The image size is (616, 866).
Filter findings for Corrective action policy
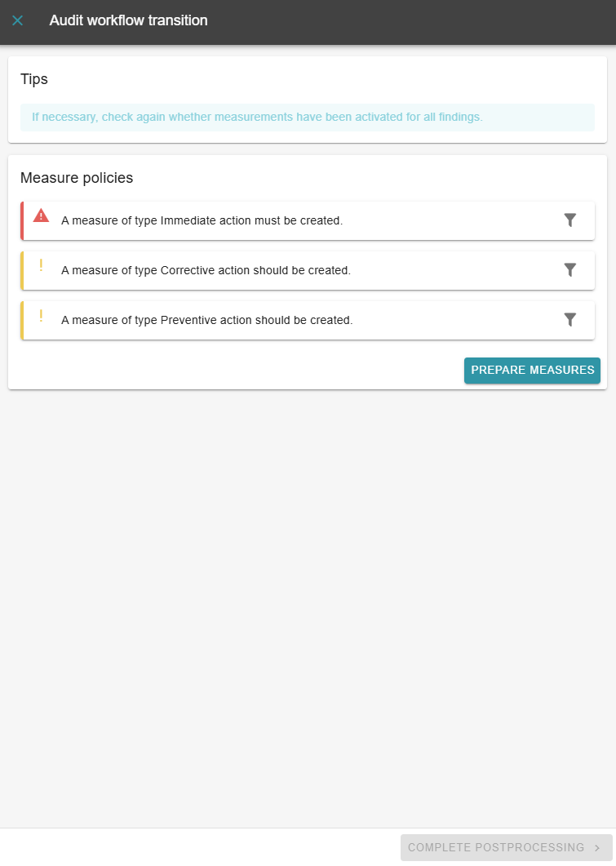(570, 269)
